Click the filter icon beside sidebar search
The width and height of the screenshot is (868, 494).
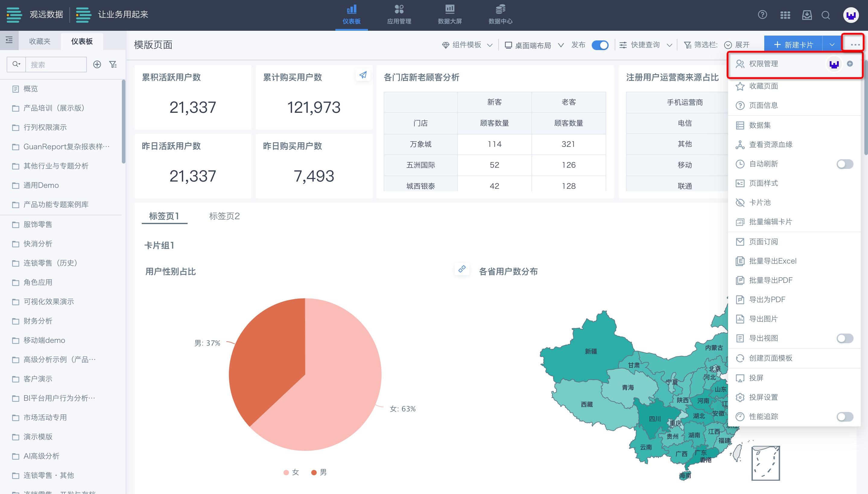pos(113,65)
